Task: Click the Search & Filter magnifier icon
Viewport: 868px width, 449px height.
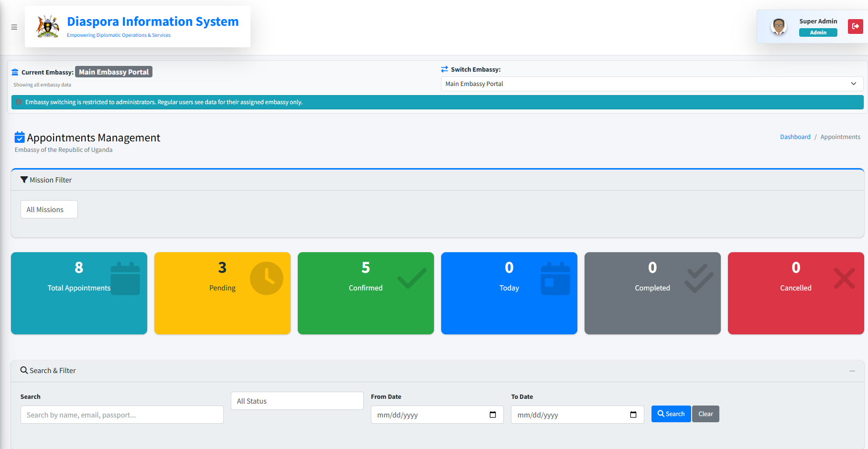Action: [x=24, y=370]
